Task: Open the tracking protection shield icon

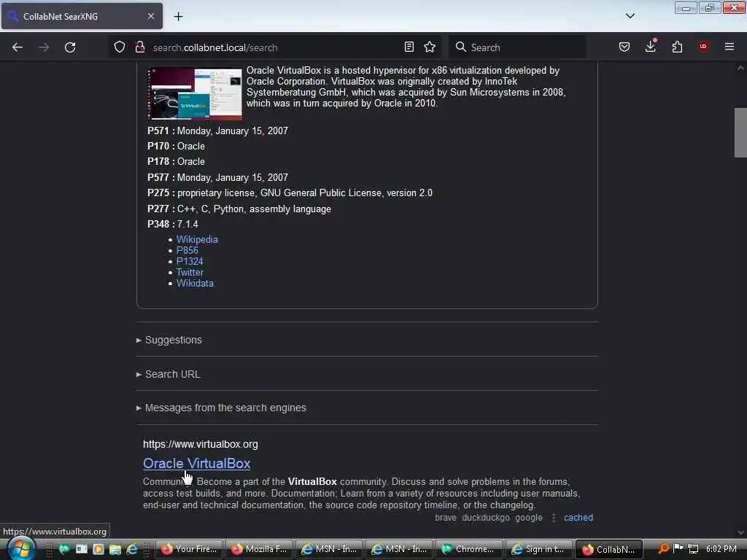Action: pos(120,47)
